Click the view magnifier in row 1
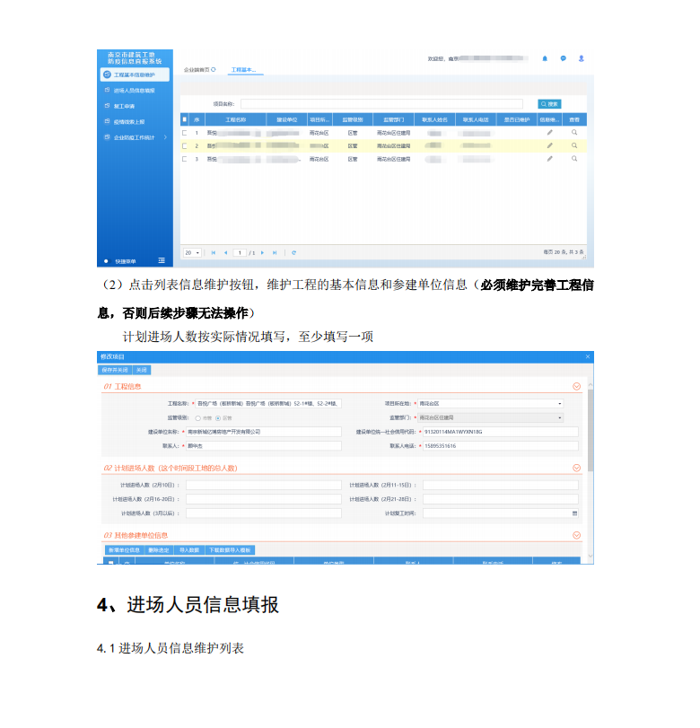 point(574,133)
